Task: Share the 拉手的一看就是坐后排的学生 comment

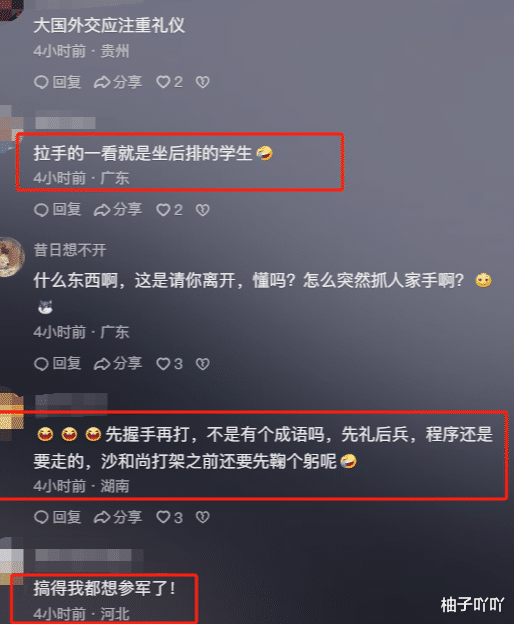Action: click(x=118, y=210)
